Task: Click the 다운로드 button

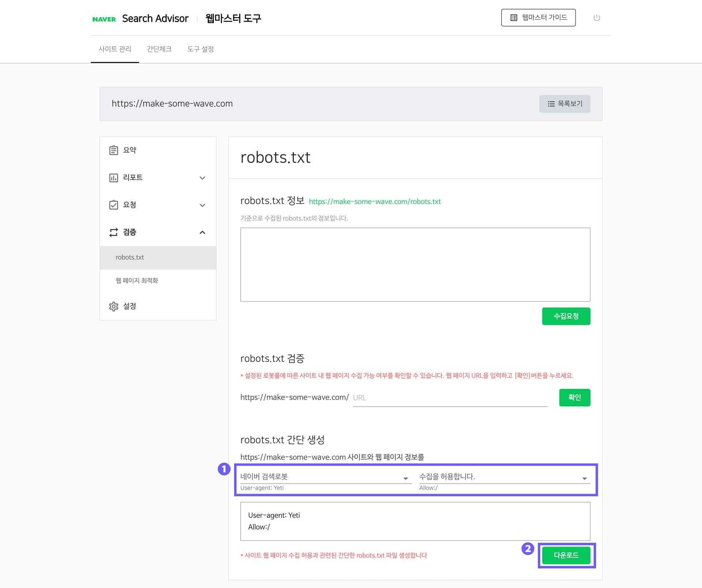Action: pos(566,555)
